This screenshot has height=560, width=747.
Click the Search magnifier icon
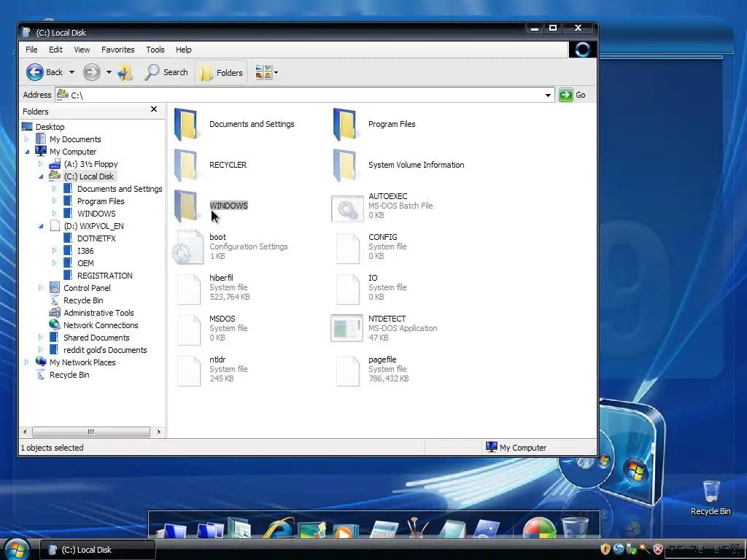point(152,72)
